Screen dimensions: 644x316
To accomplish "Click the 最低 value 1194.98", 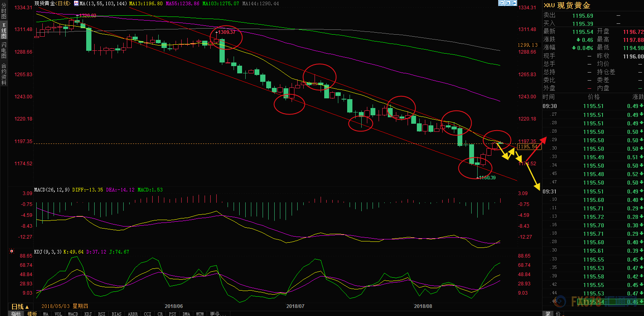I will point(633,48).
